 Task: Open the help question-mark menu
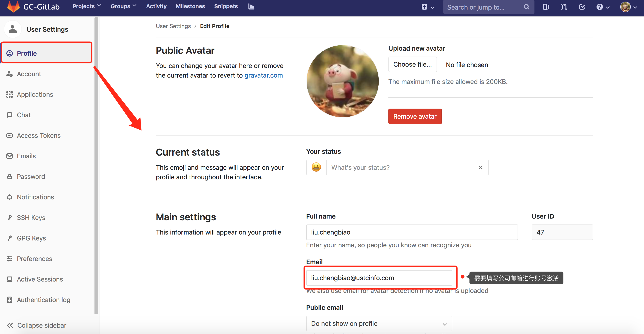[602, 7]
